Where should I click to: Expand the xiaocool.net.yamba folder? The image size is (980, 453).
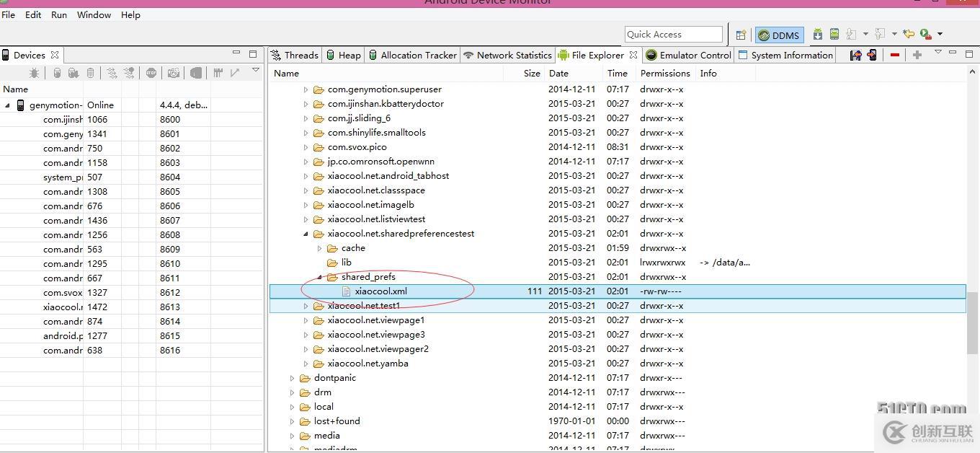click(x=306, y=364)
